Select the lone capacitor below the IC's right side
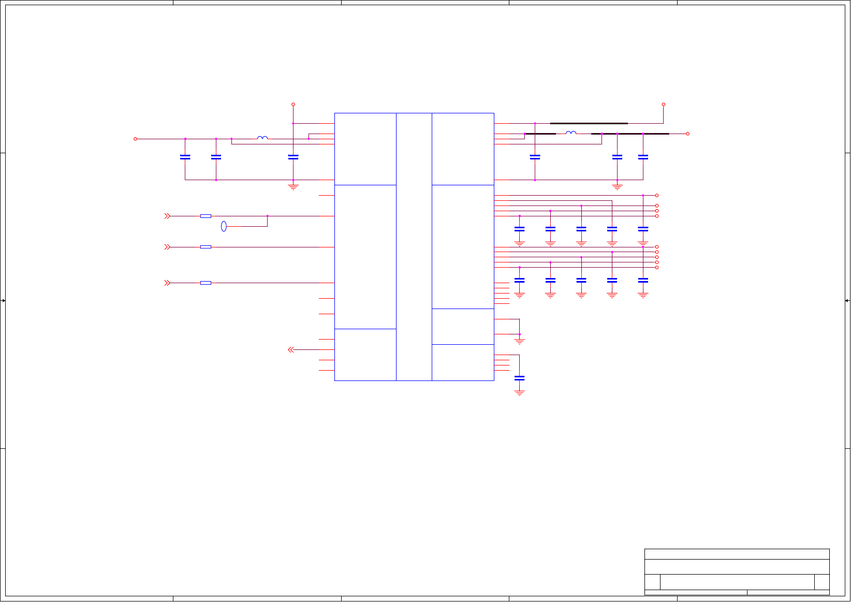Viewport: 851px width, 616px height. (519, 378)
